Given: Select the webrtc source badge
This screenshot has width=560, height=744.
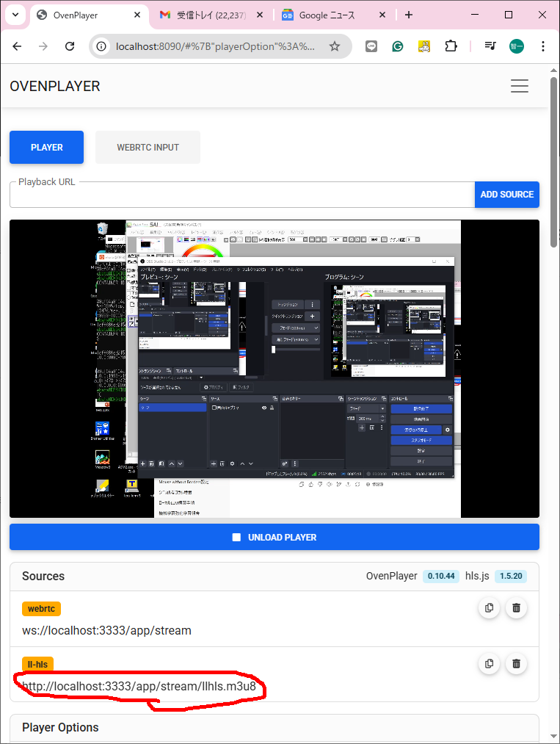Looking at the screenshot, I should point(41,609).
